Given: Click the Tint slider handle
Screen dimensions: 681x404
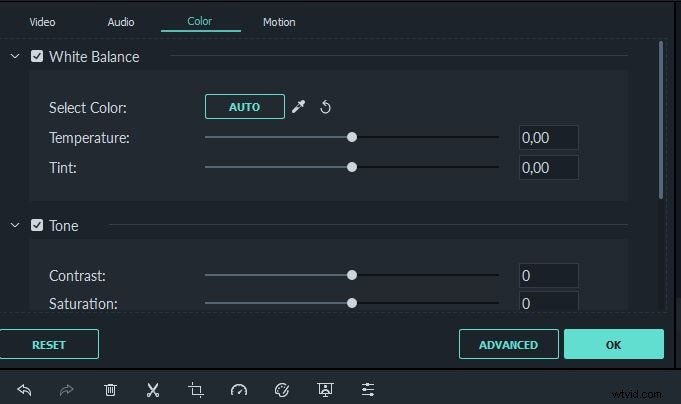Looking at the screenshot, I should tap(352, 167).
